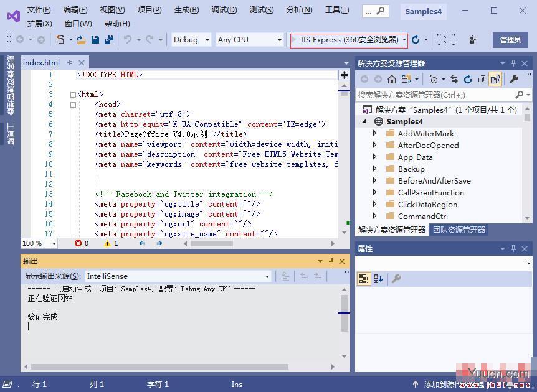The width and height of the screenshot is (537, 392).
Task: Open the Properties object selector dropdown
Action: 528,263
